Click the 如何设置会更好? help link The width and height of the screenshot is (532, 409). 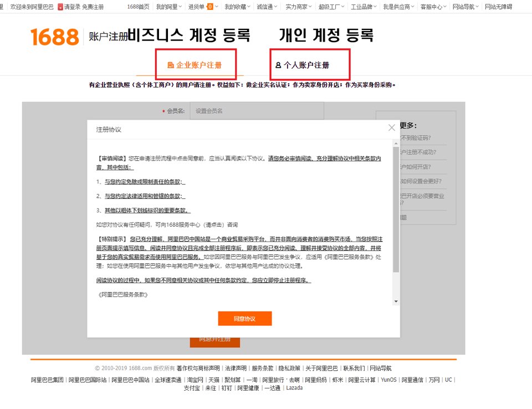(421, 181)
